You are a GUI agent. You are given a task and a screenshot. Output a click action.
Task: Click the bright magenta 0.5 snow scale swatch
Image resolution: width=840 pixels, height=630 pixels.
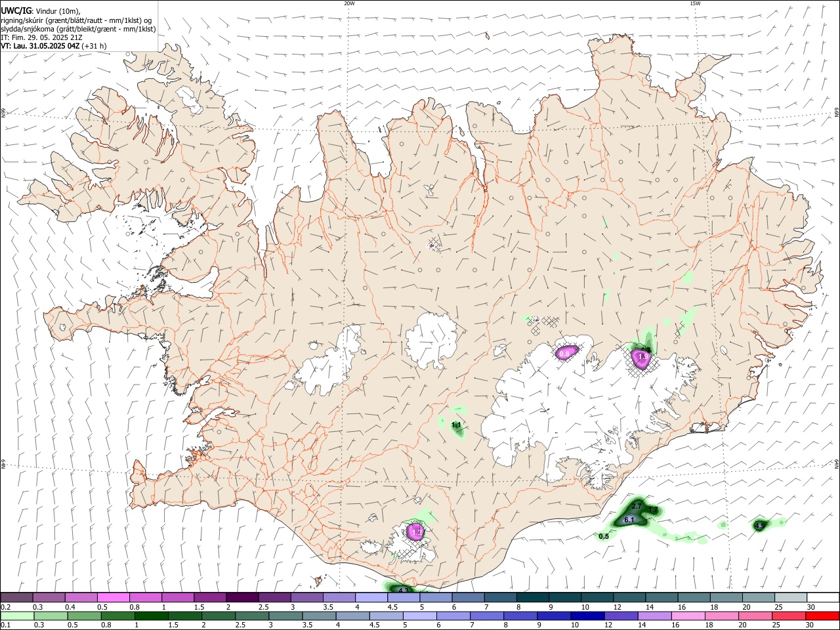click(114, 597)
